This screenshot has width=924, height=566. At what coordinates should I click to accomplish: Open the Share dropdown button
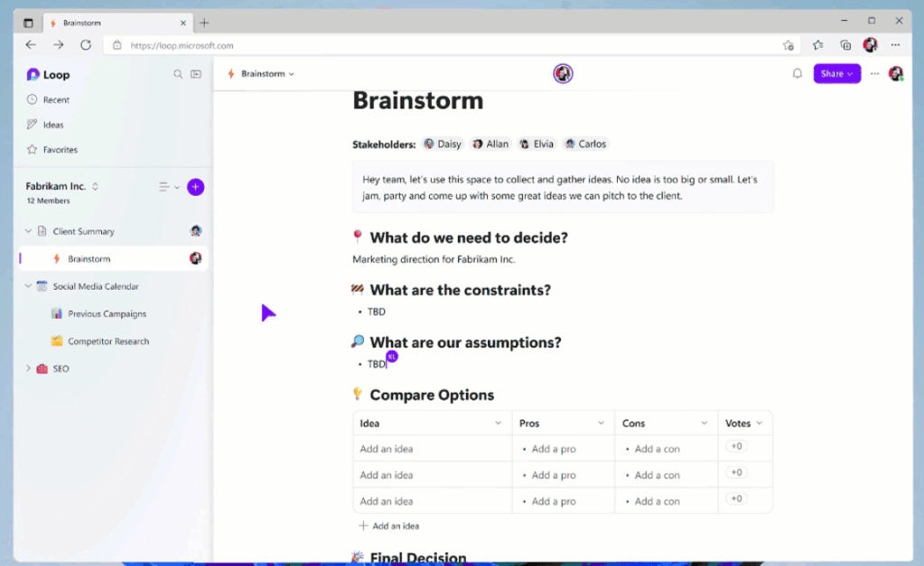[x=836, y=74]
